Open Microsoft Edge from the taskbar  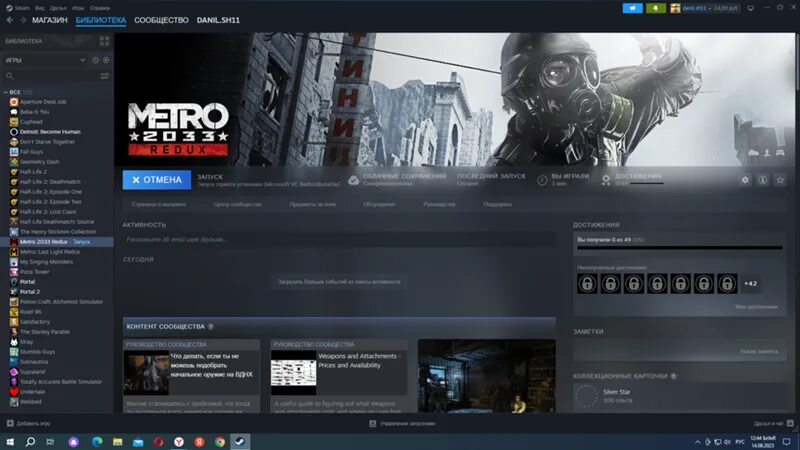[x=97, y=442]
